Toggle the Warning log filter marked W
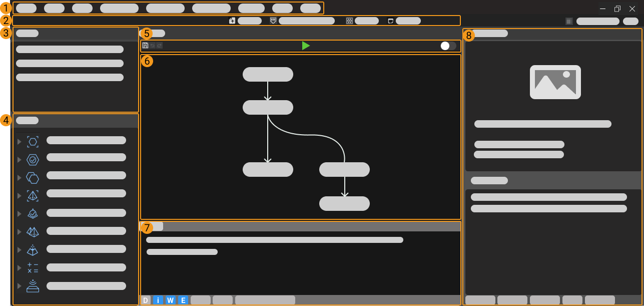Viewport: 644px width, 306px height. [x=170, y=299]
